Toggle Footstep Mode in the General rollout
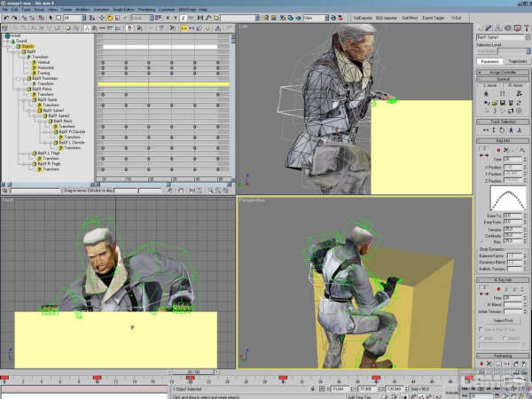The image size is (532, 399). point(503,94)
